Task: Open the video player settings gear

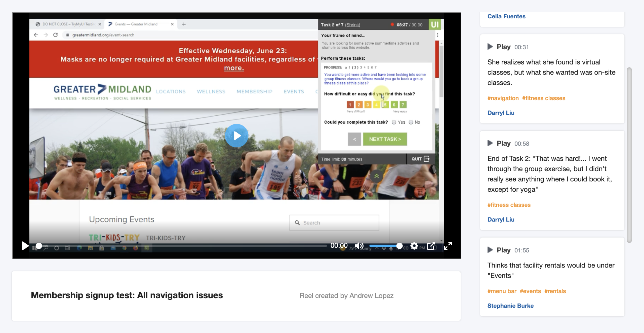Action: coord(414,246)
